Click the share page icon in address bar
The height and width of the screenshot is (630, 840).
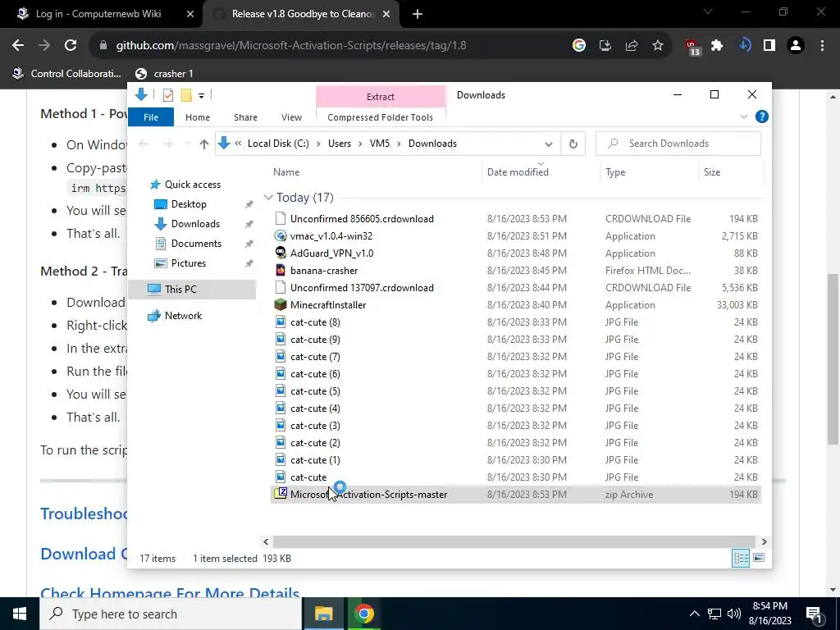(632, 46)
